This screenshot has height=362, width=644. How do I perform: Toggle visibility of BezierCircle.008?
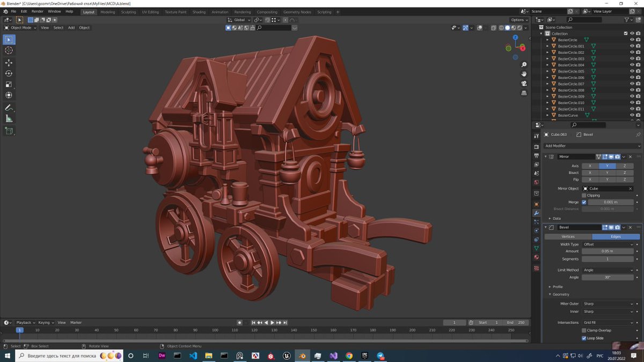[632, 90]
